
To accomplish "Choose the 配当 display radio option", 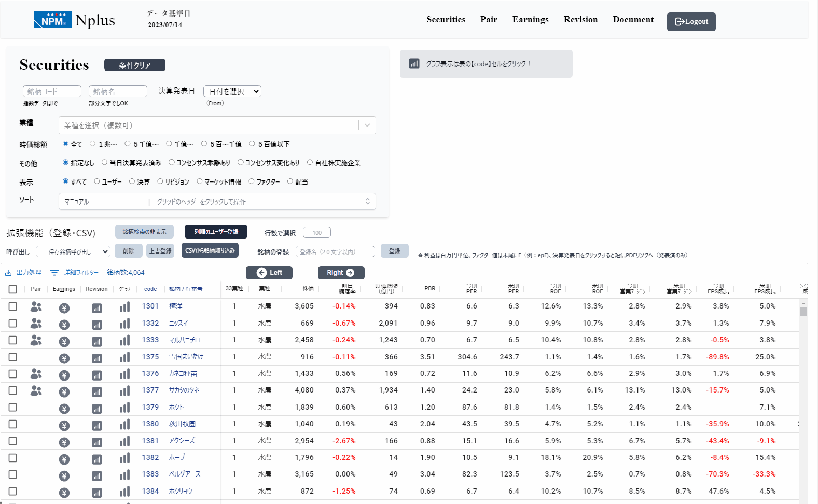I will coord(290,181).
